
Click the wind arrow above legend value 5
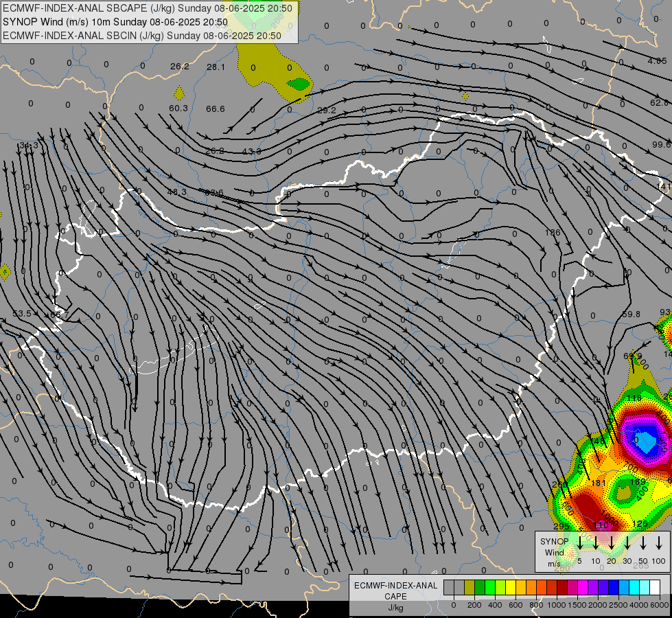580,543
